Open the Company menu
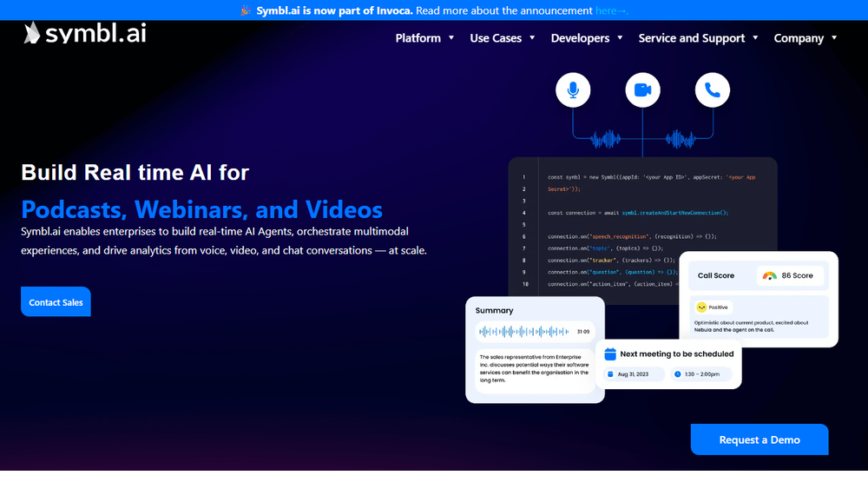Image resolution: width=868 pixels, height=489 pixels. coord(799,38)
